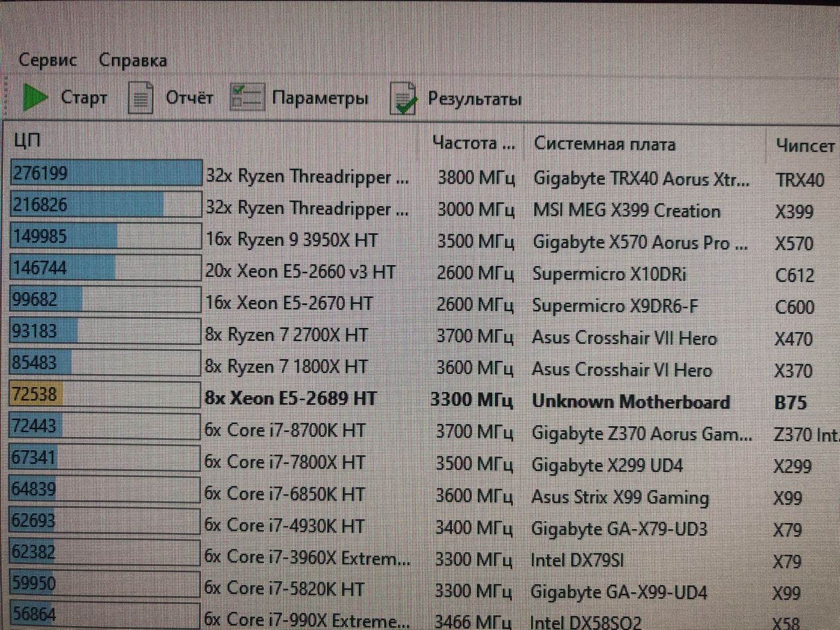The height and width of the screenshot is (630, 840).
Task: Sort by the Частота column header
Action: click(473, 143)
